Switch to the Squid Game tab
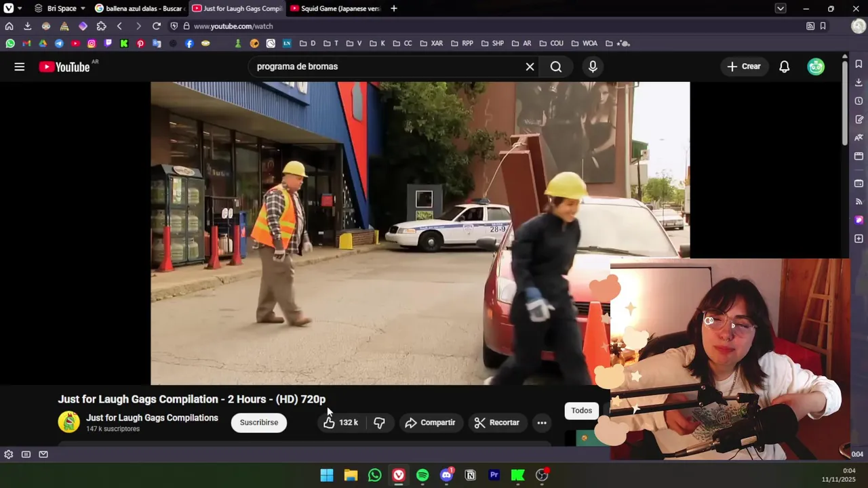 [334, 8]
